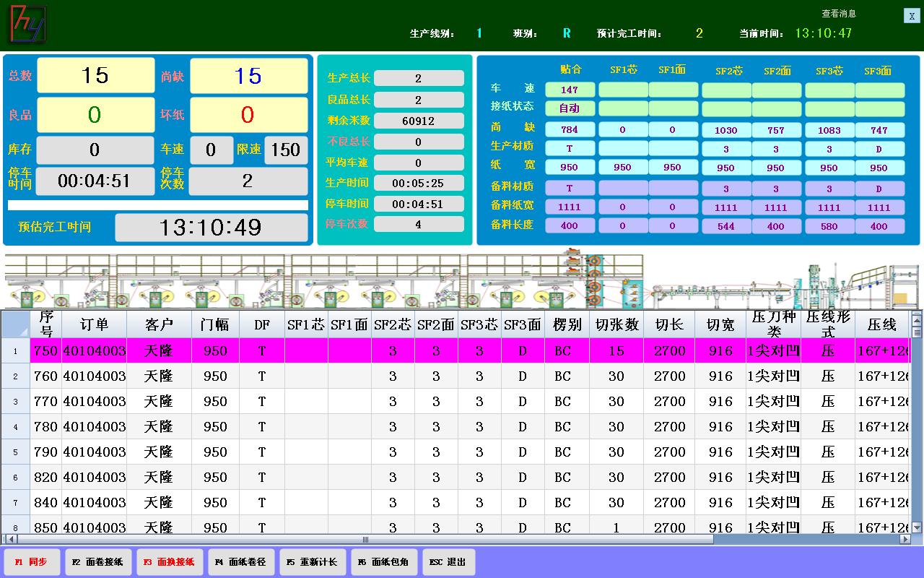Screen dimensions: 924x578
Task: Sort by the 切张数 column header
Action: tap(616, 325)
